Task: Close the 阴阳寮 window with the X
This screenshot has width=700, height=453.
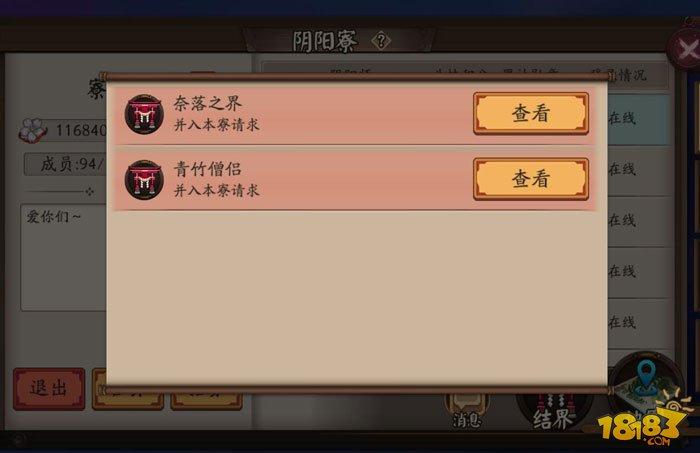Action: 686,48
